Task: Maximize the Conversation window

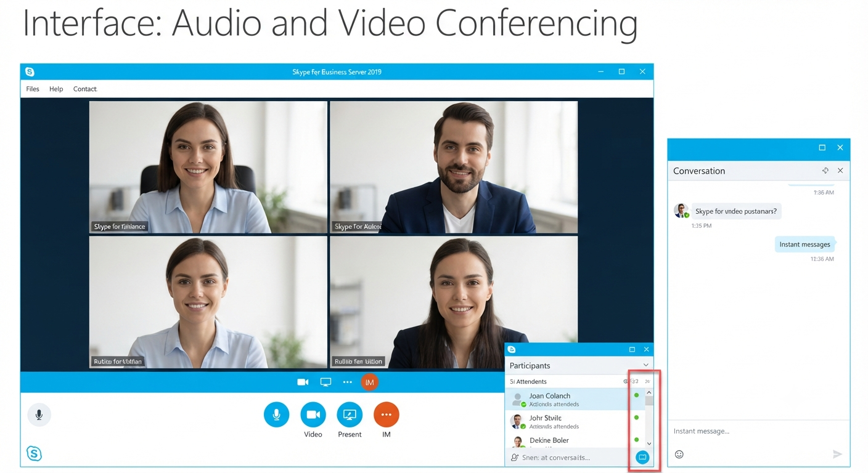Action: 822,148
